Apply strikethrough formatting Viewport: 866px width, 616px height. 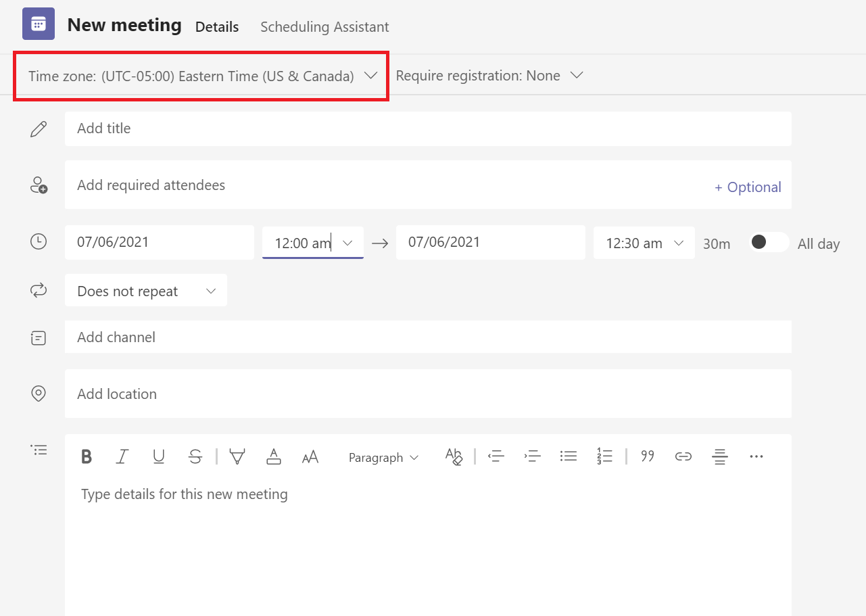point(195,457)
